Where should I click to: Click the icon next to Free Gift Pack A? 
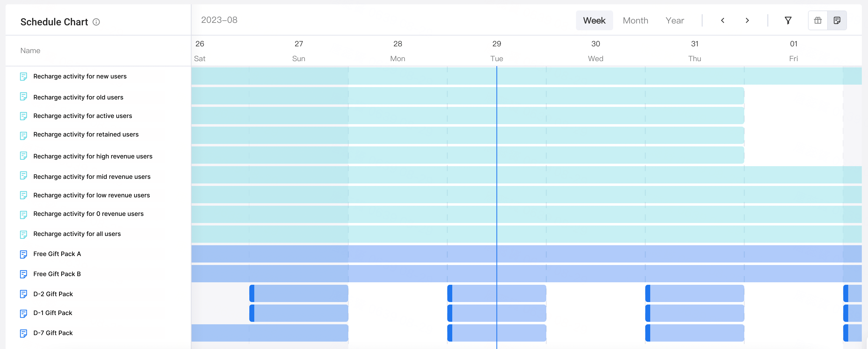coord(23,254)
